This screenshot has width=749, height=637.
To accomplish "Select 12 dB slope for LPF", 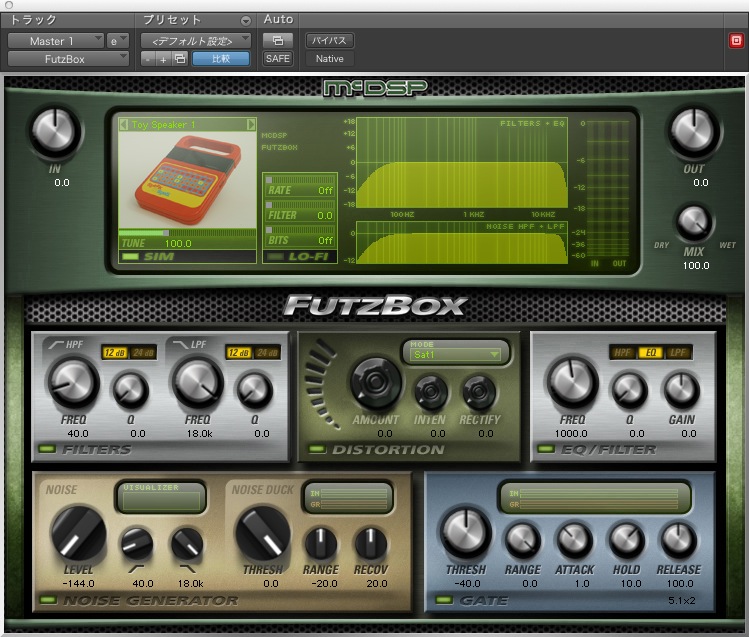I will pyautogui.click(x=239, y=353).
